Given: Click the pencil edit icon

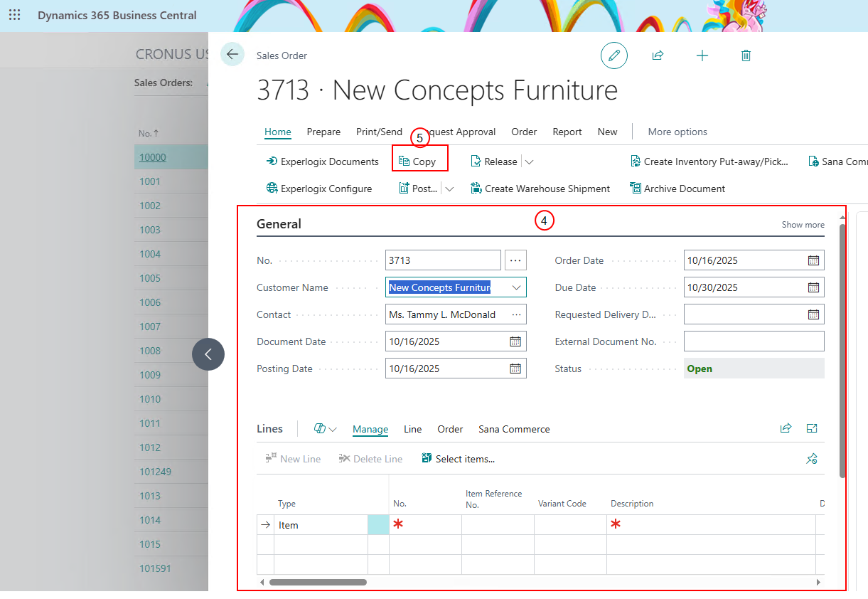Looking at the screenshot, I should (614, 55).
